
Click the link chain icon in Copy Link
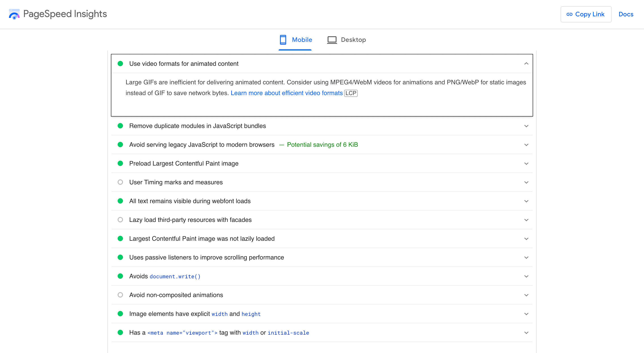point(569,14)
